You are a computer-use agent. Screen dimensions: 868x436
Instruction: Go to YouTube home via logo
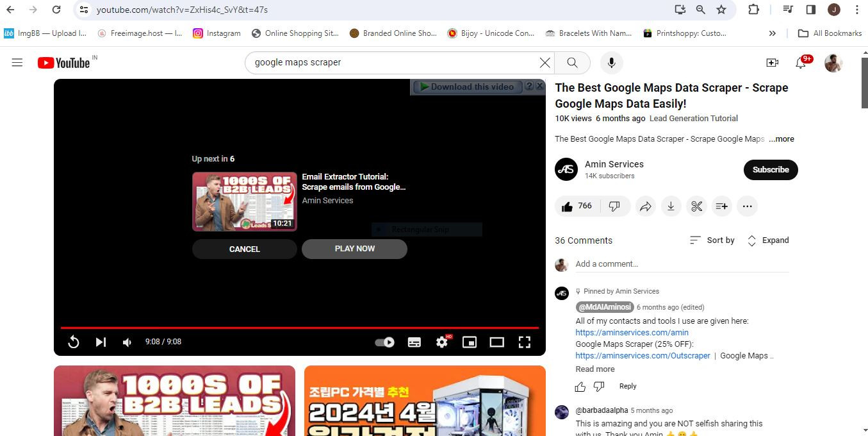tap(63, 62)
